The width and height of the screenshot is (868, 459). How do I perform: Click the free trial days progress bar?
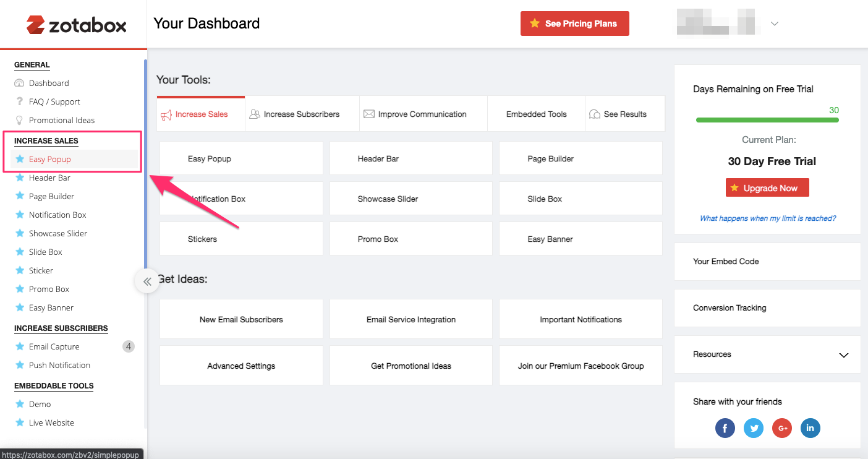click(x=767, y=120)
